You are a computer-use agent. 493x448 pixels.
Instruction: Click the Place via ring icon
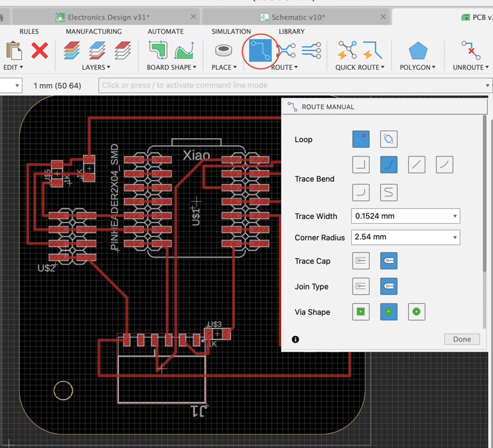click(224, 51)
